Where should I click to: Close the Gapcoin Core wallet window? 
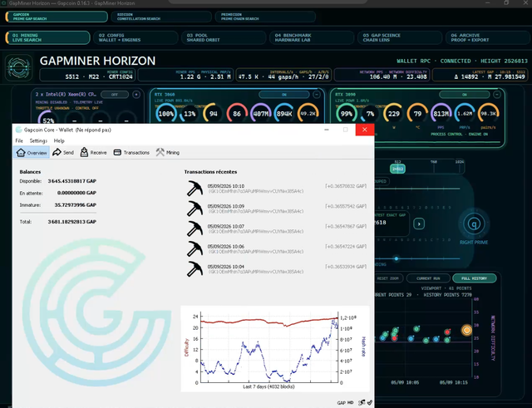click(x=365, y=130)
